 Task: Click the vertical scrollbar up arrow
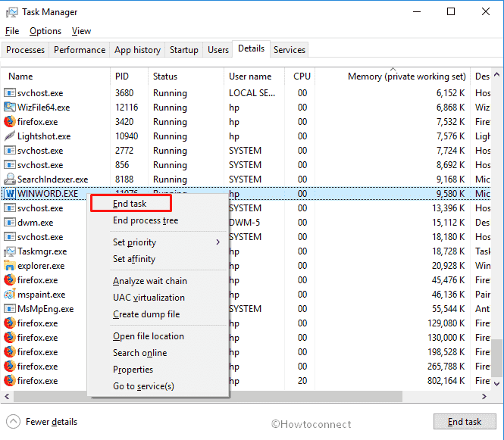coord(497,74)
